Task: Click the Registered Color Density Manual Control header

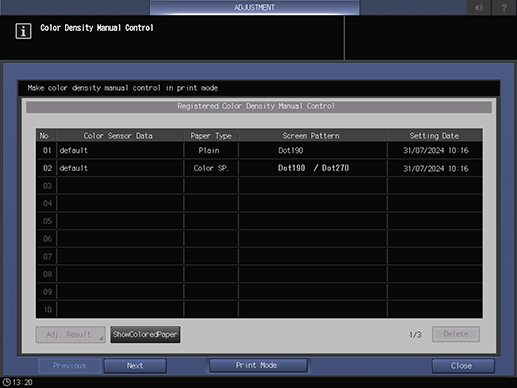Action: click(259, 107)
